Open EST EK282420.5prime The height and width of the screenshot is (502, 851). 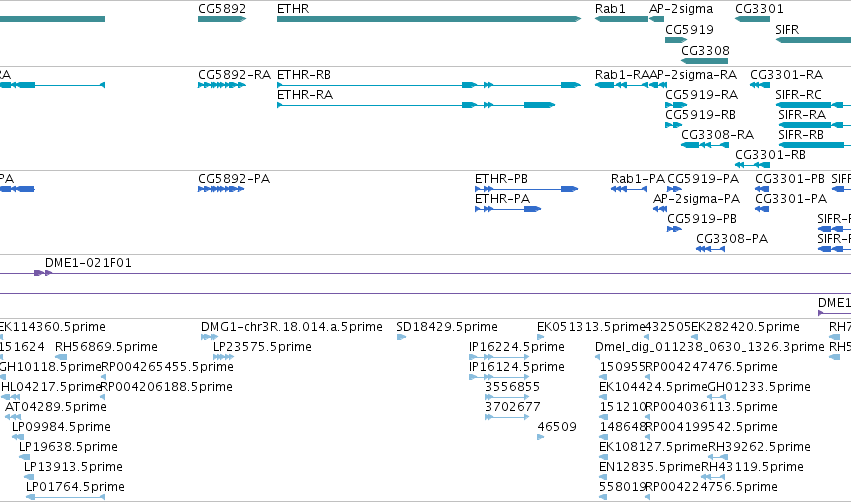(x=745, y=327)
